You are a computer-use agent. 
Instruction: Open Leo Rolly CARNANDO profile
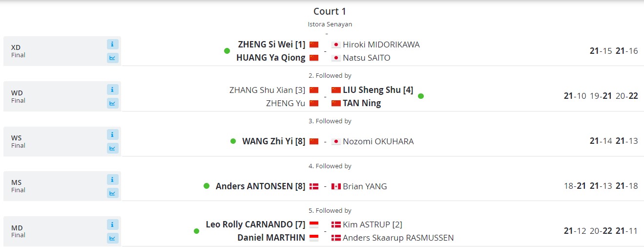[255, 225]
